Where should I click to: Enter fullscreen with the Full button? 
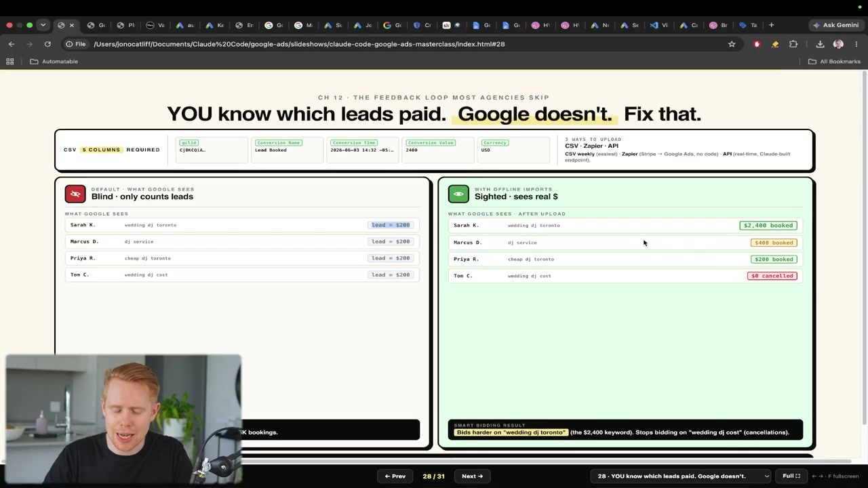point(791,476)
